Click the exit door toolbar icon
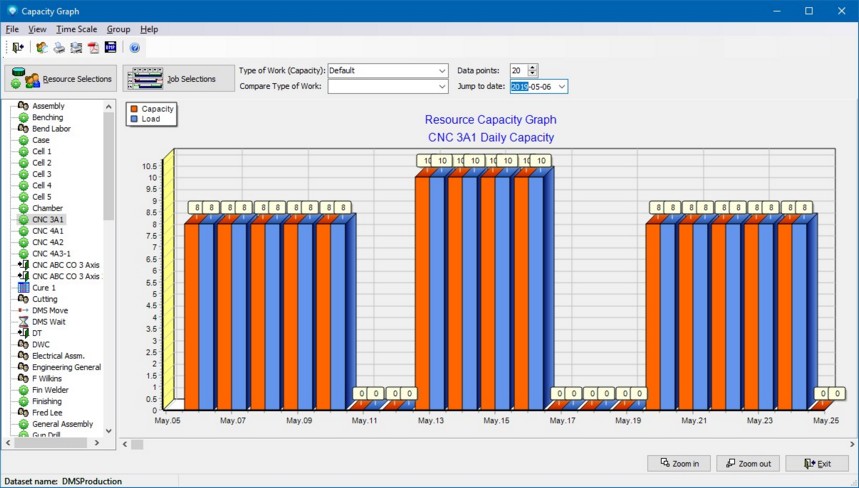 click(x=17, y=48)
